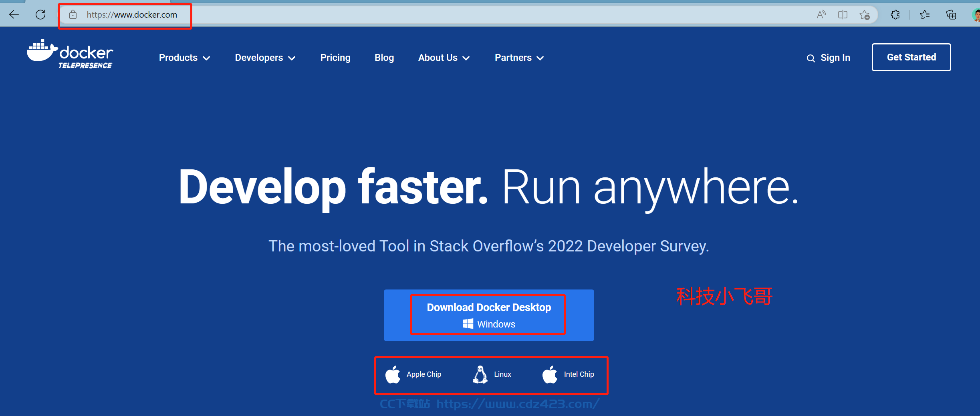Select Intel Chip download option

click(568, 374)
